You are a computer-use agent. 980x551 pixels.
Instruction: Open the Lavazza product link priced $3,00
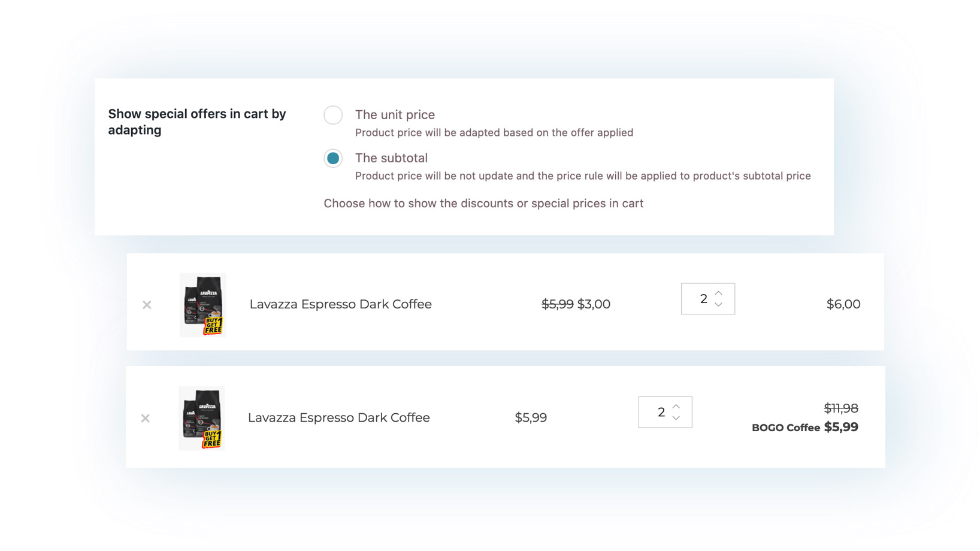point(340,304)
